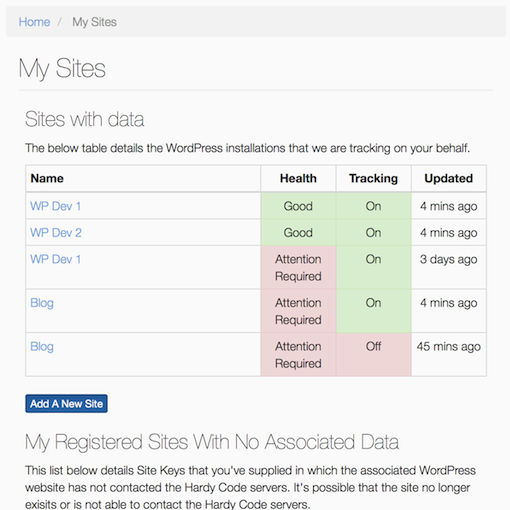Click the Sites with data heading
This screenshot has width=510, height=510.
(84, 119)
